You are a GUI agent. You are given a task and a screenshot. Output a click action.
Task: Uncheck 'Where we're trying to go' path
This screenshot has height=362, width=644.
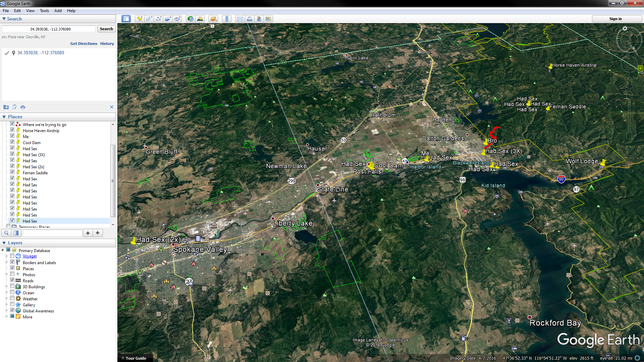pos(12,124)
